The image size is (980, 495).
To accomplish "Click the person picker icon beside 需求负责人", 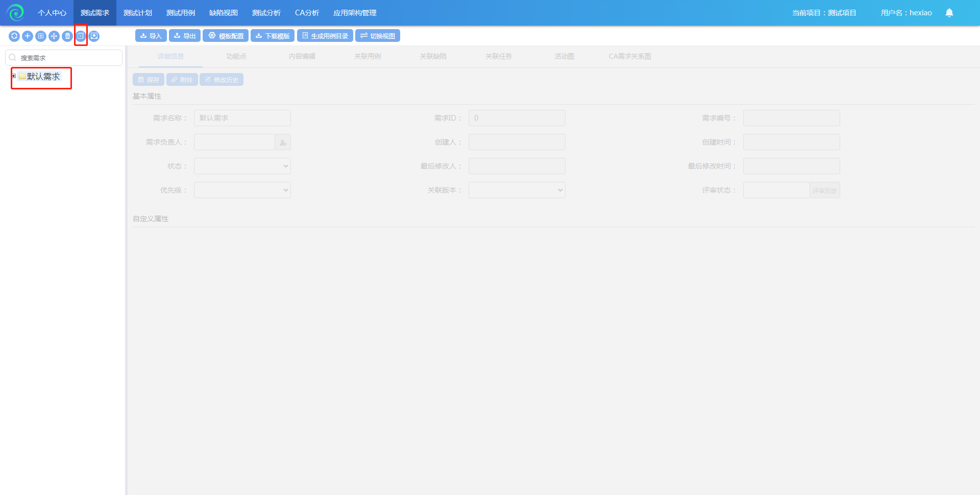I will [283, 142].
